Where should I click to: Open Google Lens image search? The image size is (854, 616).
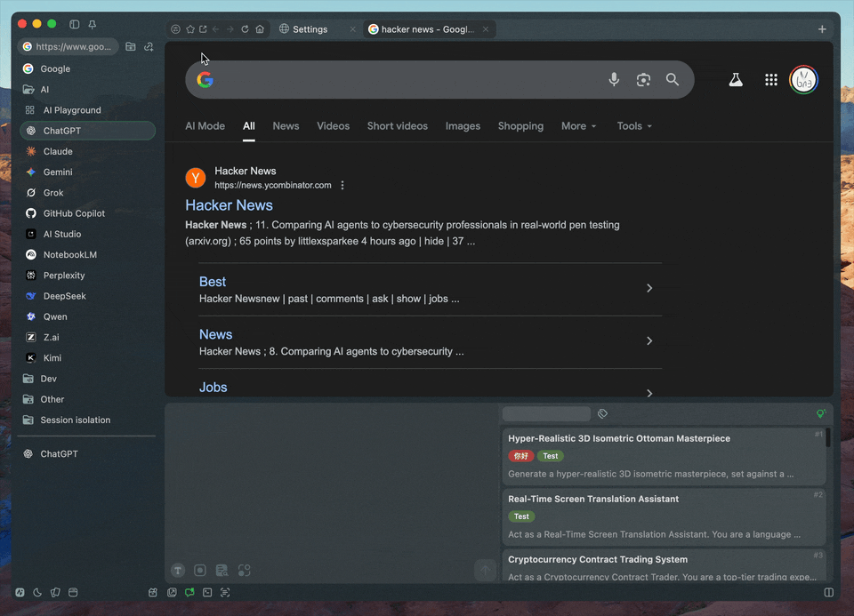[643, 80]
